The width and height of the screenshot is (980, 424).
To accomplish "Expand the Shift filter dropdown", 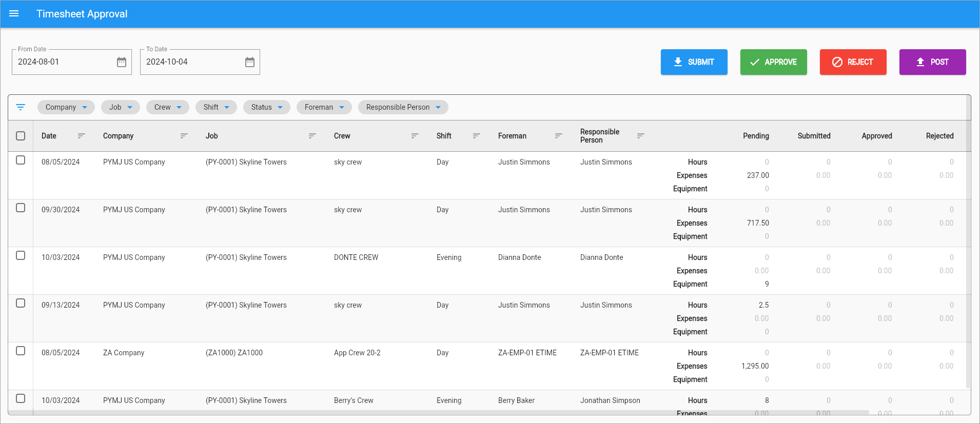I will pos(216,107).
